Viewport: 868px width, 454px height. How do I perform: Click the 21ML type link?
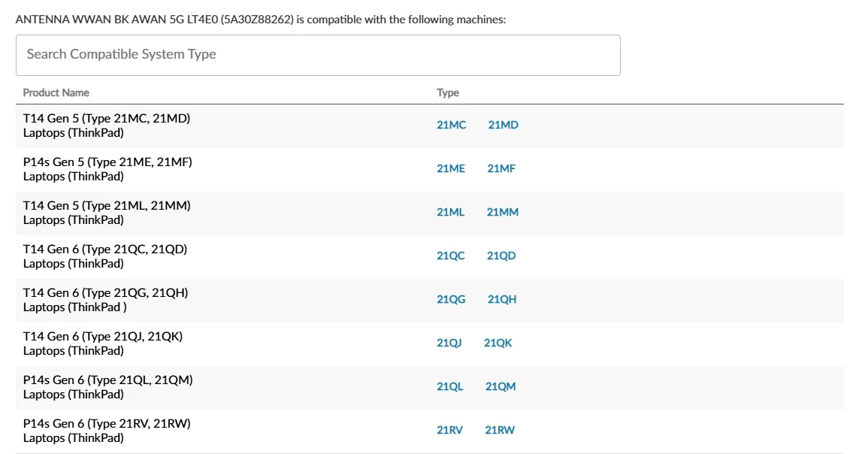[x=450, y=212]
